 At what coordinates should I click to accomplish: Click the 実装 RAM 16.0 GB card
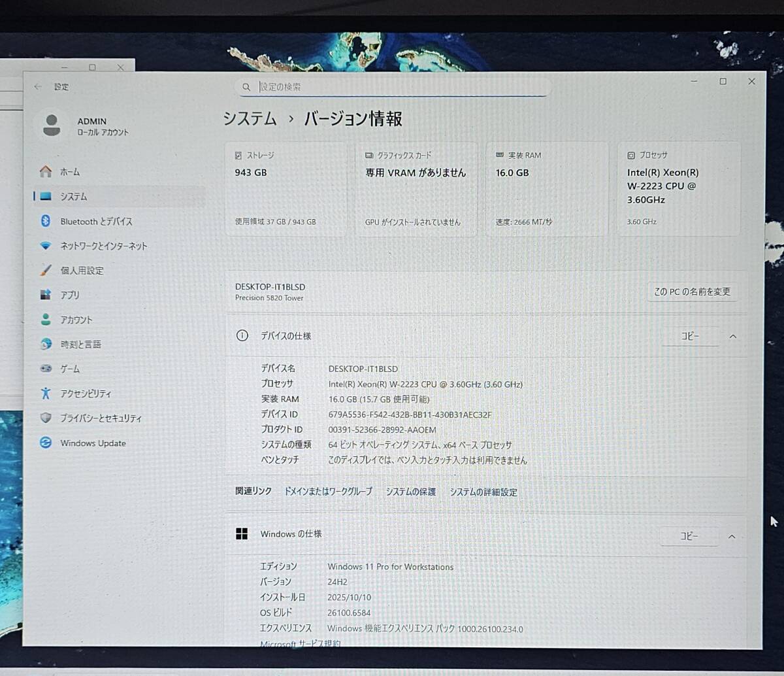tap(547, 189)
